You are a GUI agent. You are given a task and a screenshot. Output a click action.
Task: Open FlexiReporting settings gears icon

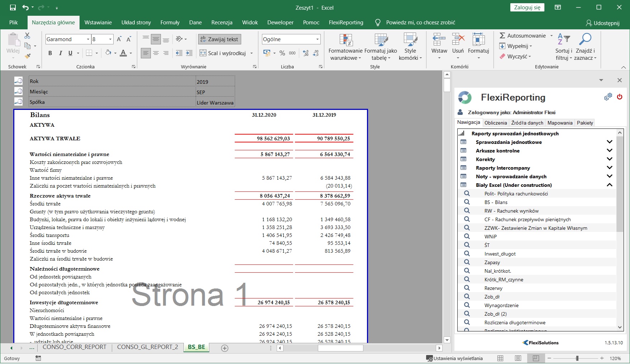pyautogui.click(x=608, y=97)
